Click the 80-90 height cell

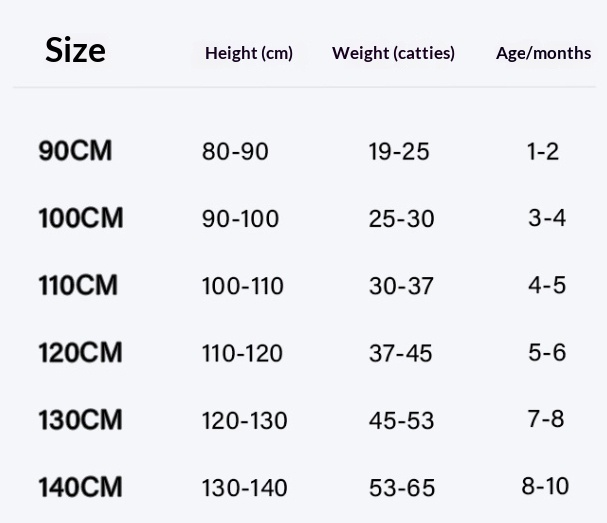coord(235,152)
